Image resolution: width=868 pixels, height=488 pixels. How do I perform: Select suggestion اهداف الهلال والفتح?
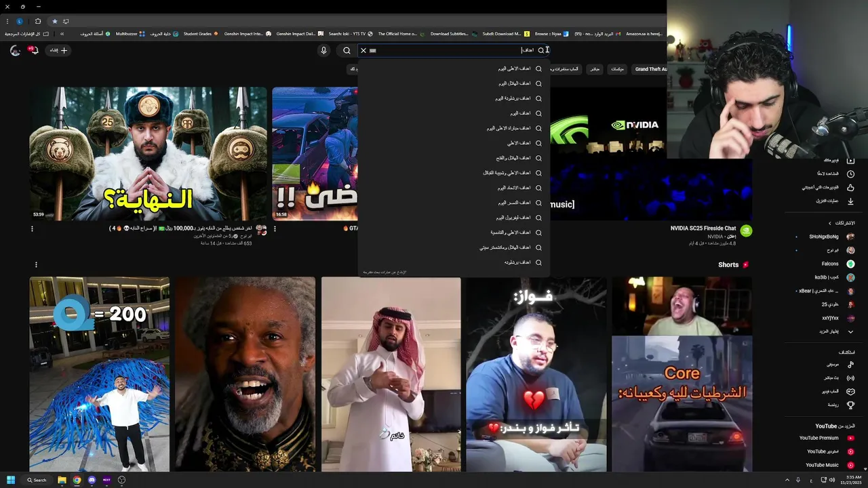(453, 158)
